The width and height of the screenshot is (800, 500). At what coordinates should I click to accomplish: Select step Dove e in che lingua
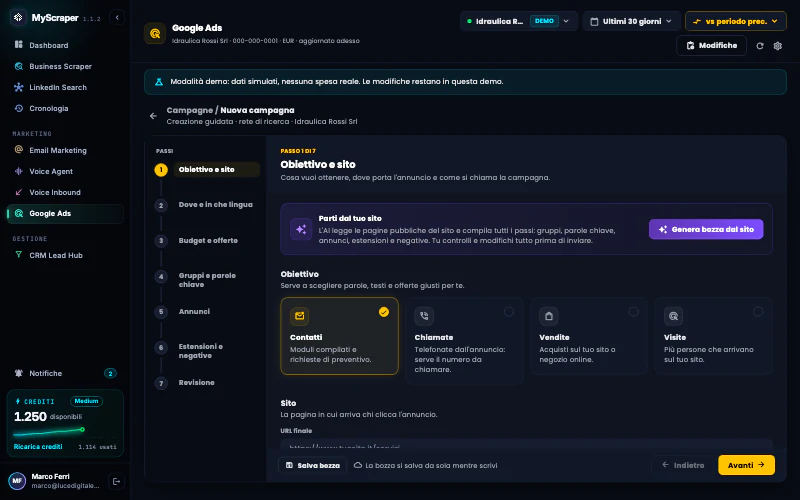click(x=207, y=205)
